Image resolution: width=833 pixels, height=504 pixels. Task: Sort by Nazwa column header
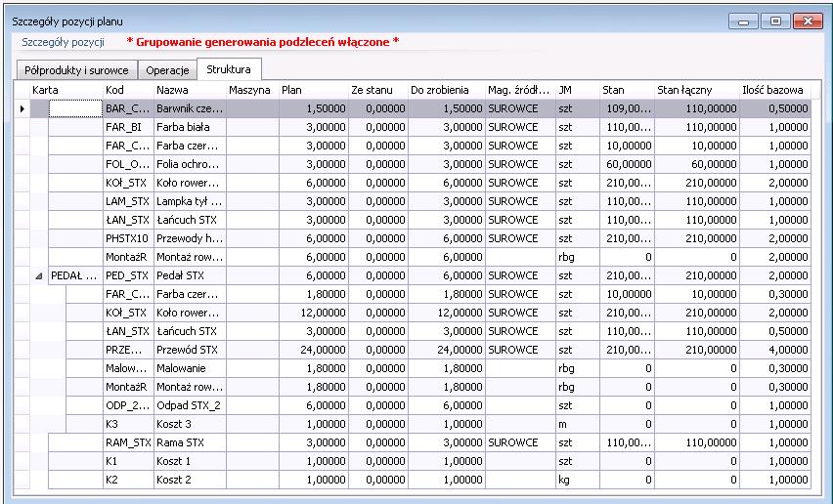pyautogui.click(x=191, y=90)
